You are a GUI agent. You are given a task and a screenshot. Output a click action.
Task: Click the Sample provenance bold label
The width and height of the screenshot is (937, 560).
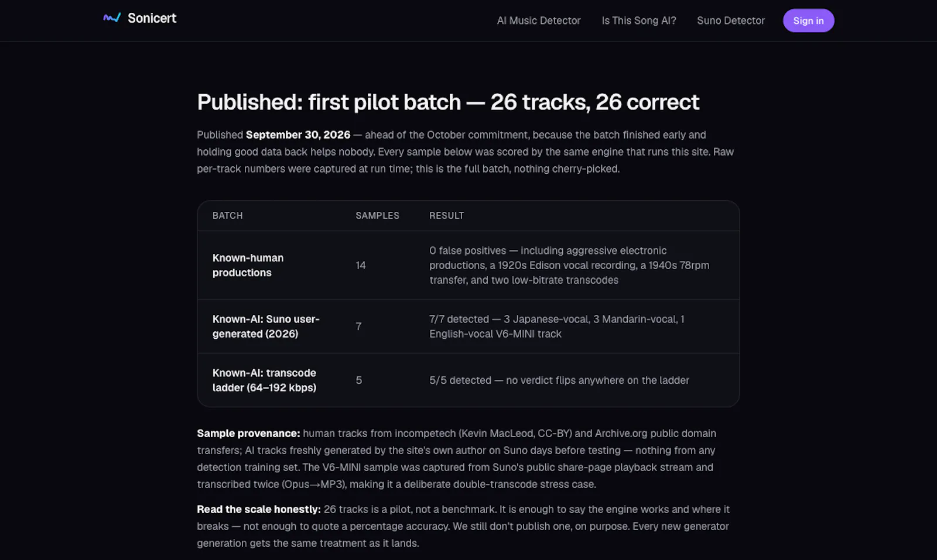point(248,434)
